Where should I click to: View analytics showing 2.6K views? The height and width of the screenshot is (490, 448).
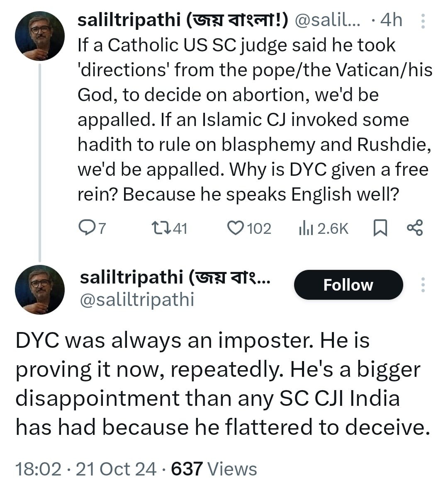(x=305, y=228)
